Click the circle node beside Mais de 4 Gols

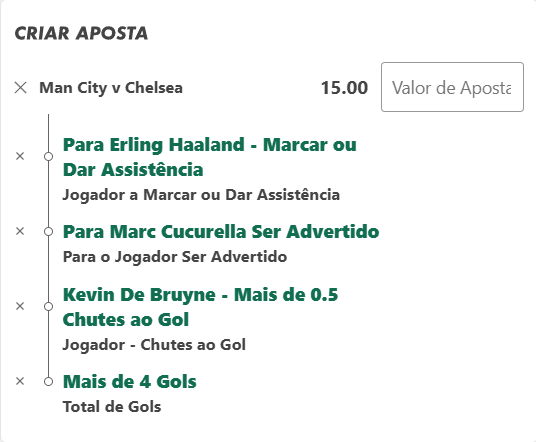tap(49, 381)
